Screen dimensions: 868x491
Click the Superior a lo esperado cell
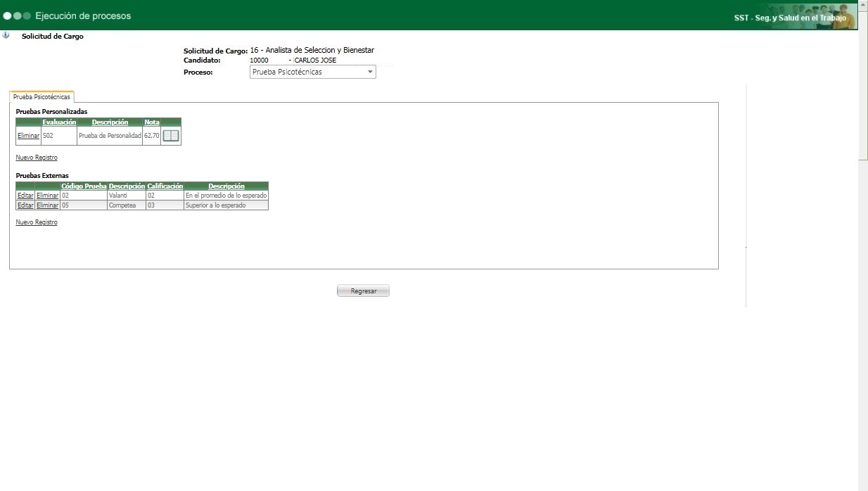(x=226, y=205)
